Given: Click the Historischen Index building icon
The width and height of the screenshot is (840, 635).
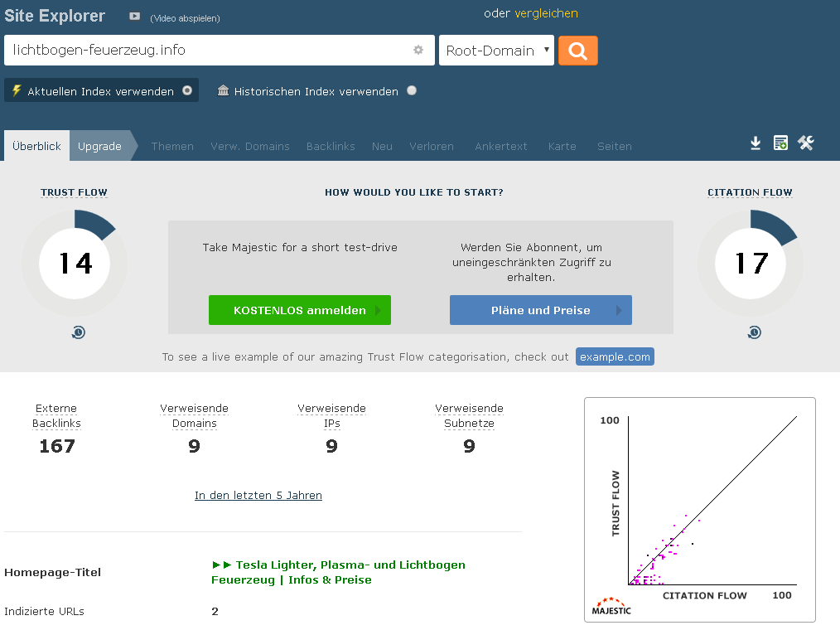Looking at the screenshot, I should click(223, 90).
